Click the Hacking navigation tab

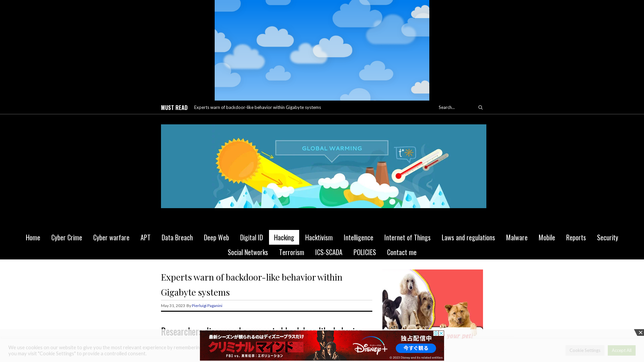(x=284, y=237)
